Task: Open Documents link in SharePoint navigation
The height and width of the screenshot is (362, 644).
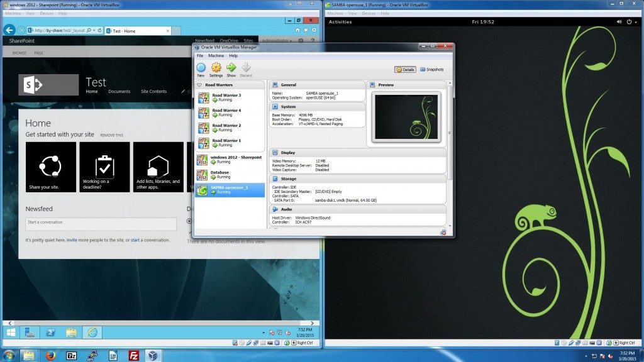Action: 119,92
